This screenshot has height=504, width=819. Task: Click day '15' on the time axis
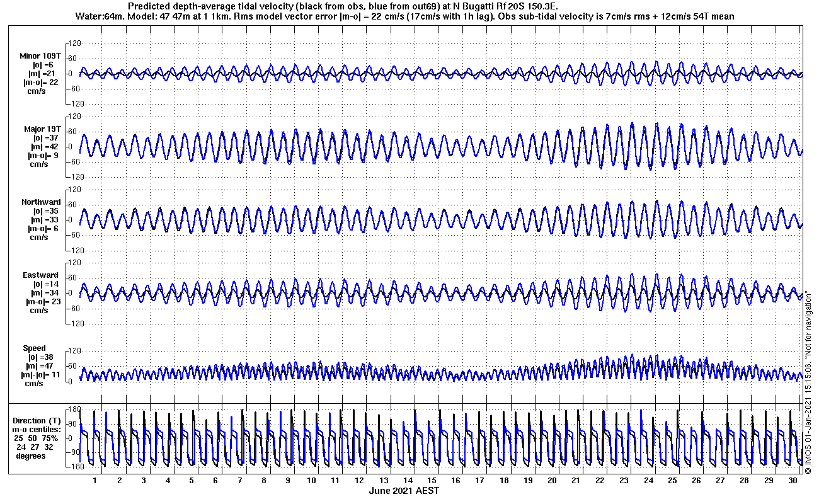[432, 480]
